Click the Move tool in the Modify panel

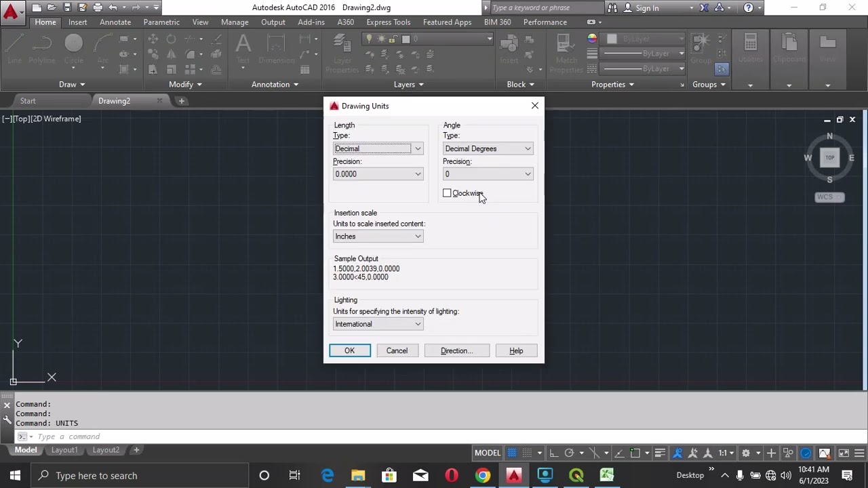[x=153, y=39]
